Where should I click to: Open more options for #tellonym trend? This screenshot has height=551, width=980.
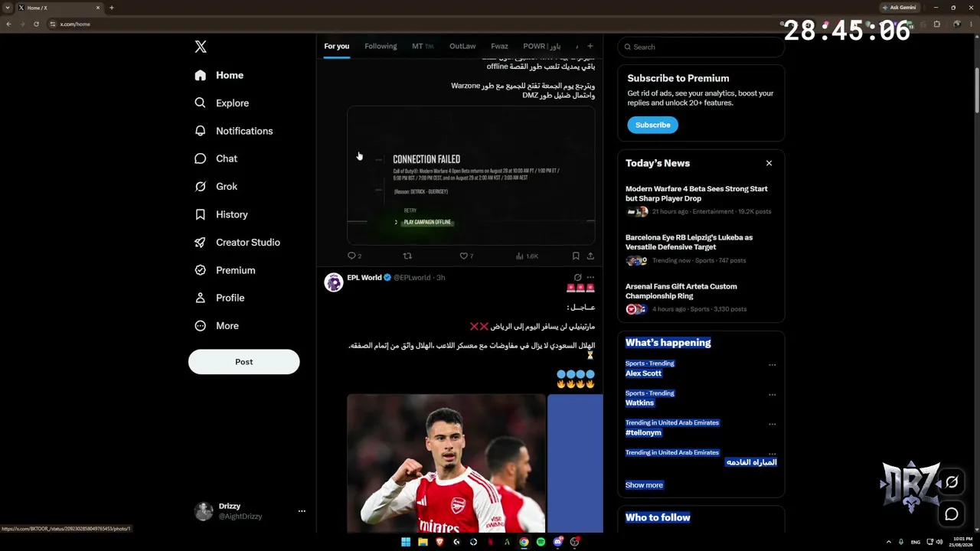[772, 424]
